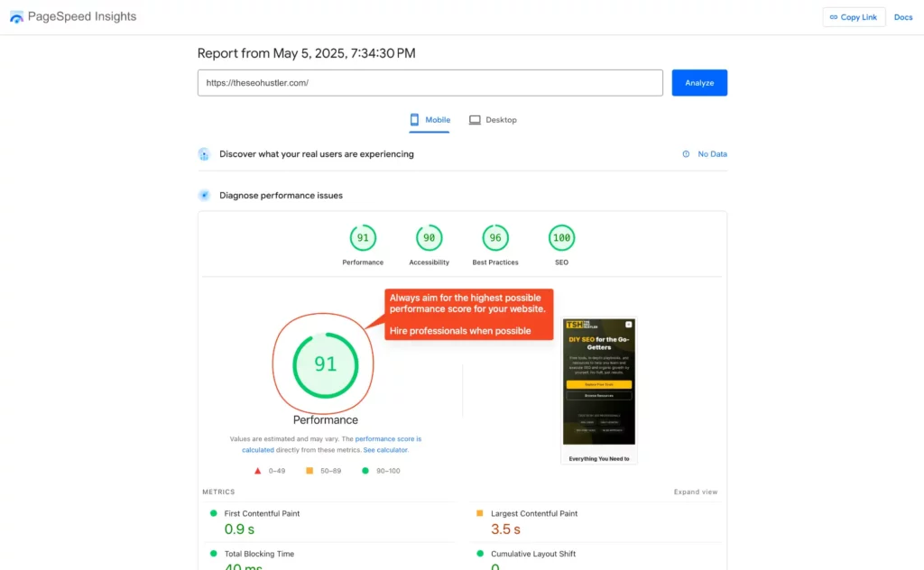Click the real users experience section icon
This screenshot has height=570, width=924.
pyautogui.click(x=204, y=154)
